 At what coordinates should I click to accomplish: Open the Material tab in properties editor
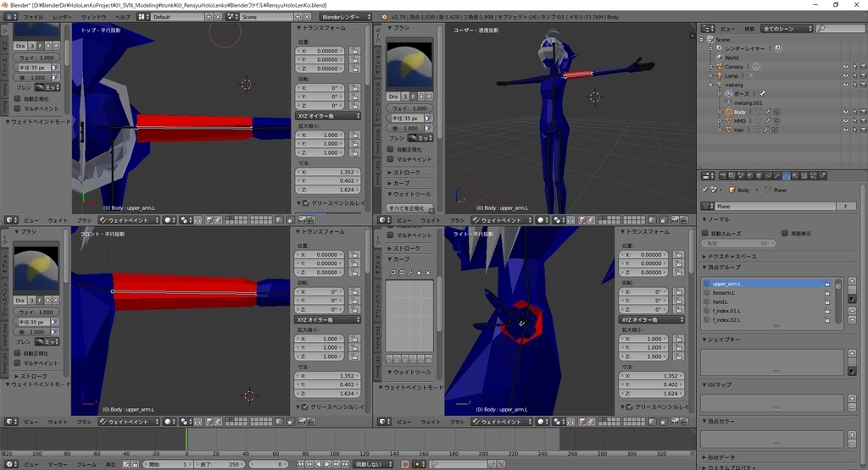tap(795, 176)
